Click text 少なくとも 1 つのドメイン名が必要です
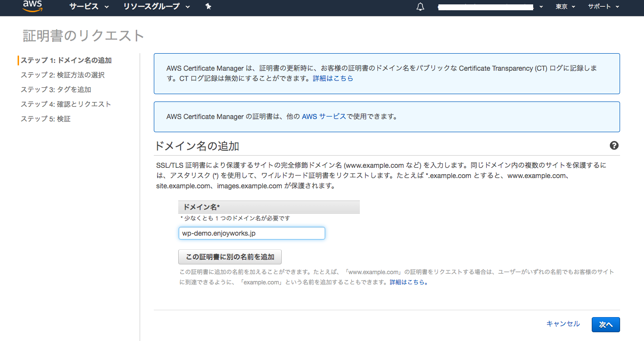The height and width of the screenshot is (341, 644). 235,219
